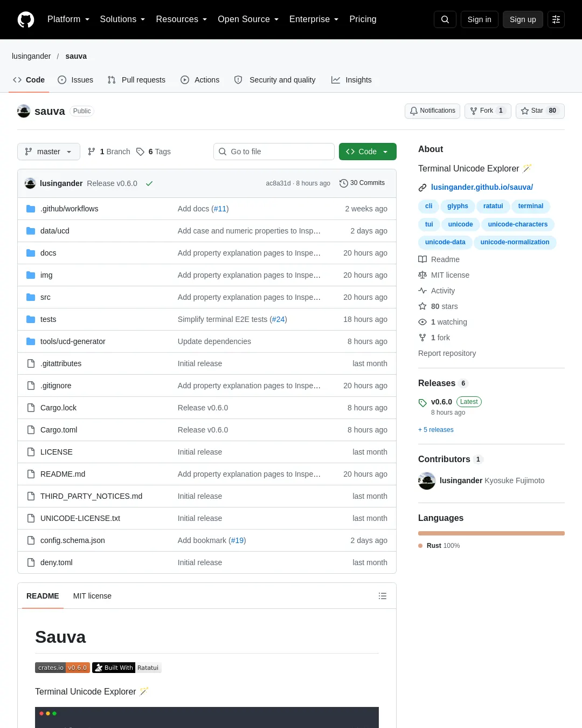The image size is (582, 728).
Task: Click the Sign up button
Action: click(x=523, y=19)
